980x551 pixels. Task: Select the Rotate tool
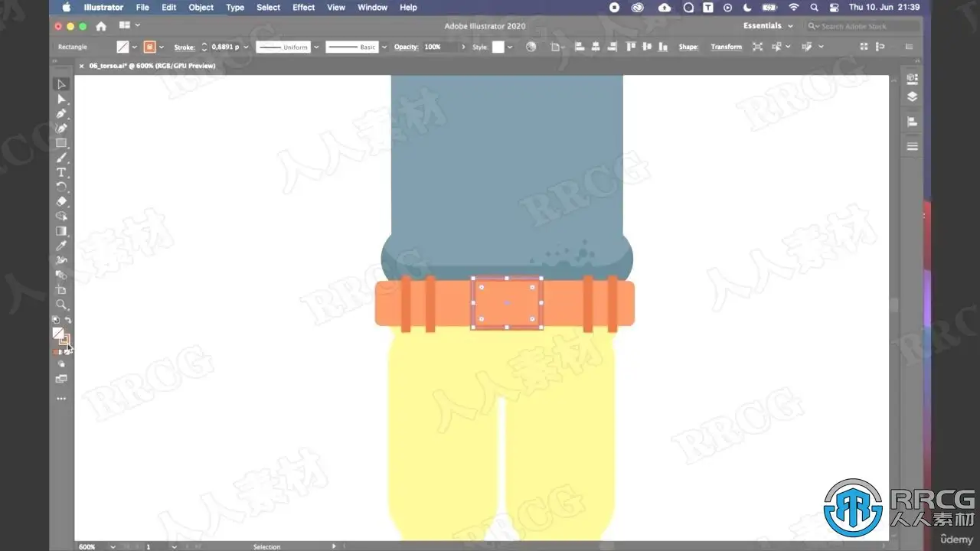[61, 187]
